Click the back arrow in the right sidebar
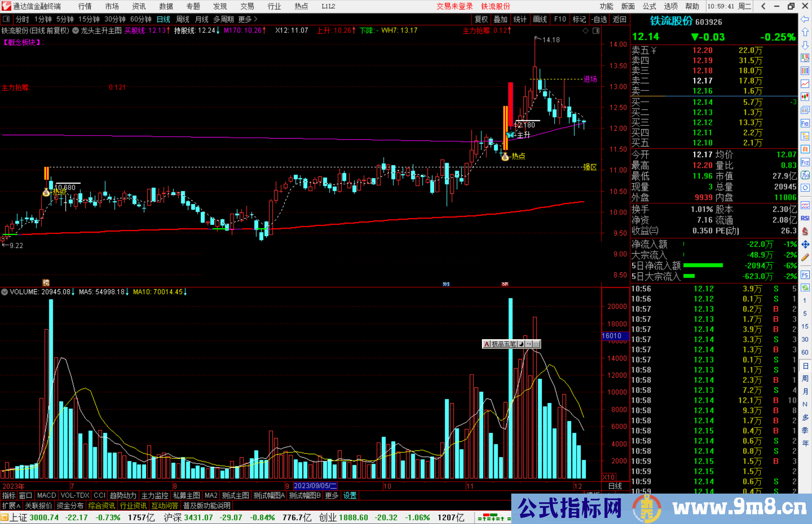Viewport: 812px width, 524px height. 805,19
